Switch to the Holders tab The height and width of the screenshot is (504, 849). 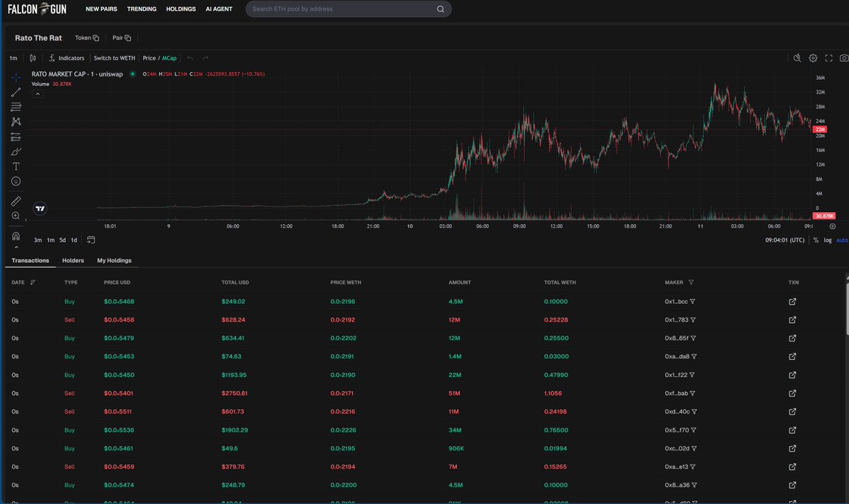point(73,260)
